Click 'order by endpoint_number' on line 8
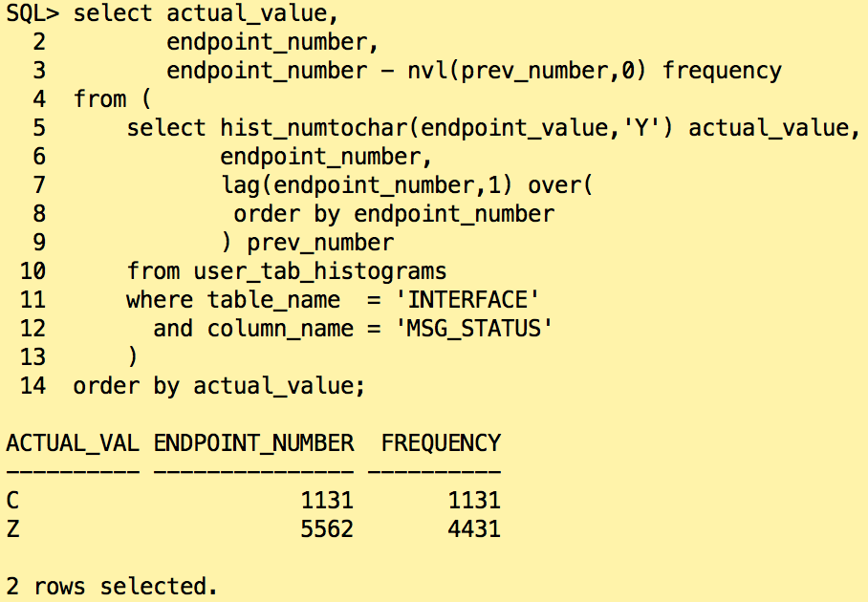The image size is (868, 602). (x=394, y=214)
